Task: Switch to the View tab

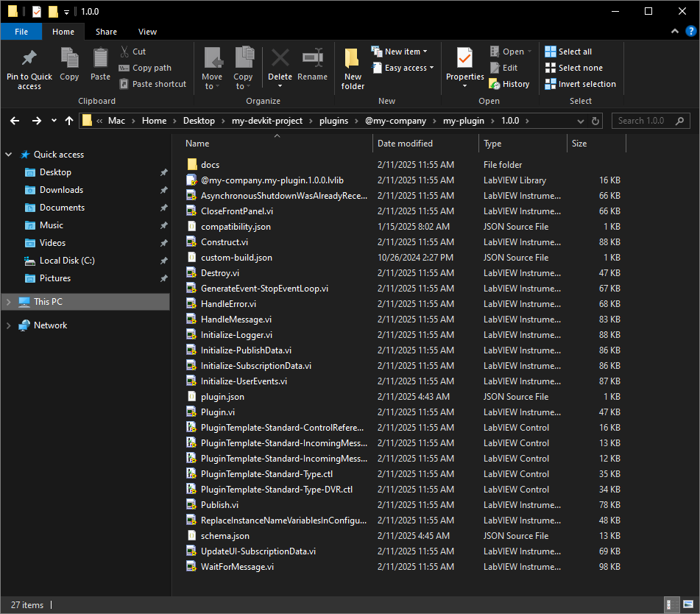Action: 147,32
